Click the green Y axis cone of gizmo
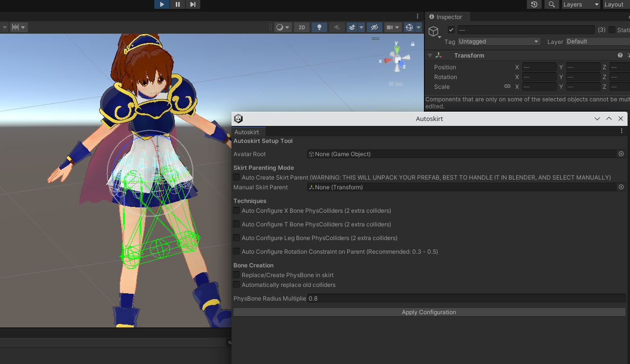The height and width of the screenshot is (364, 630). pyautogui.click(x=397, y=50)
